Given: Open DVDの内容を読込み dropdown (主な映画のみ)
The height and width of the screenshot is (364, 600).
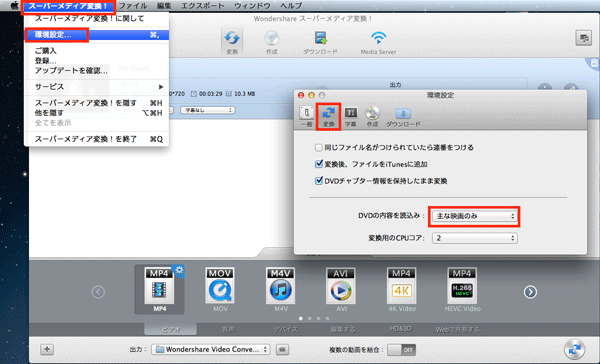Looking at the screenshot, I should point(474,216).
